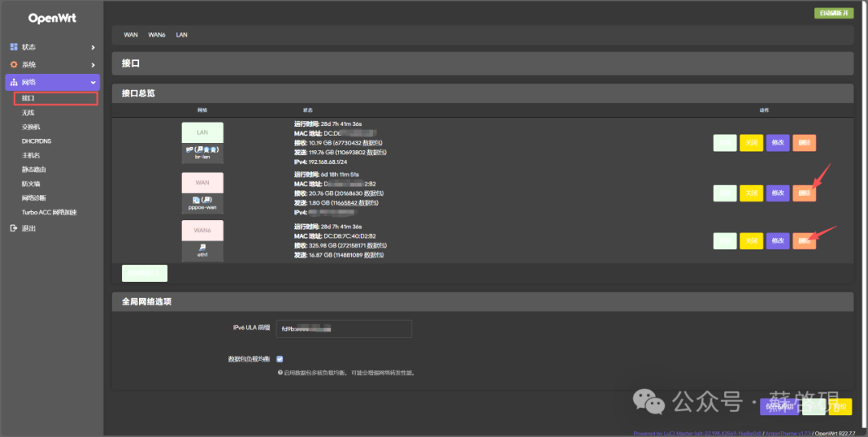Click the green add interface button below the table
Viewport: 868px width, 437px height.
(x=145, y=273)
